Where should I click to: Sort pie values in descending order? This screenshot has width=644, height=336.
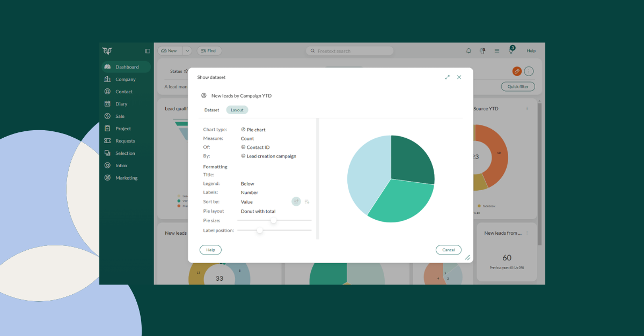tap(307, 201)
